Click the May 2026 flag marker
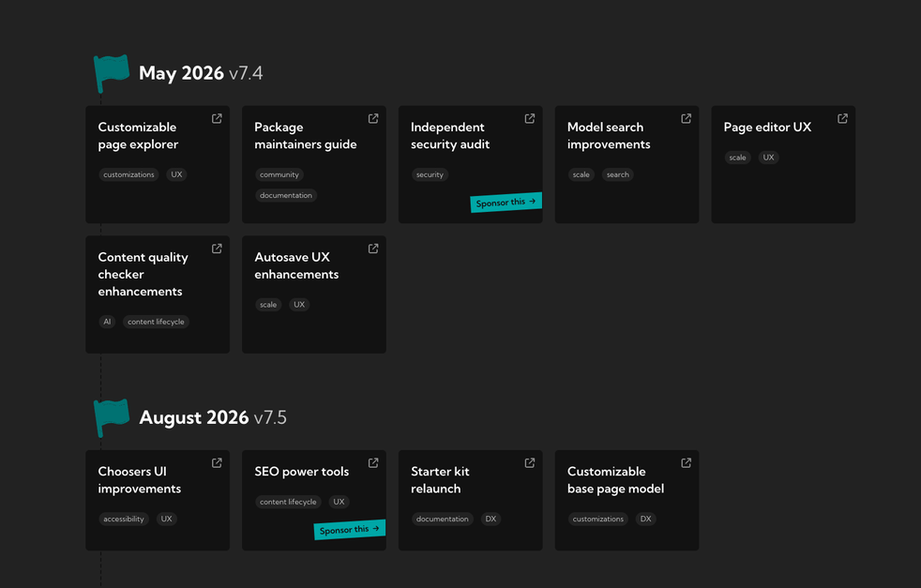 pos(111,72)
